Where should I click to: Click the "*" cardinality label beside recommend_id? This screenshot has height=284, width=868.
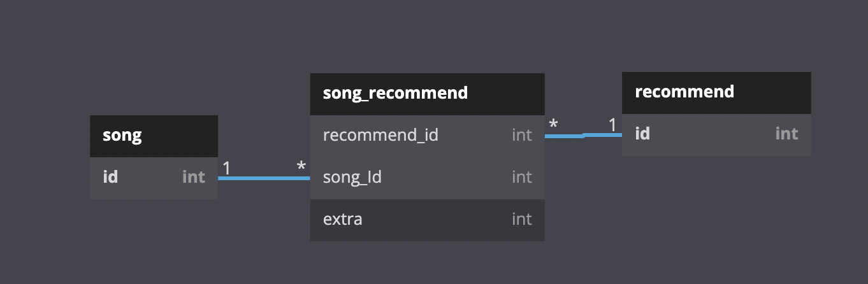pos(553,125)
